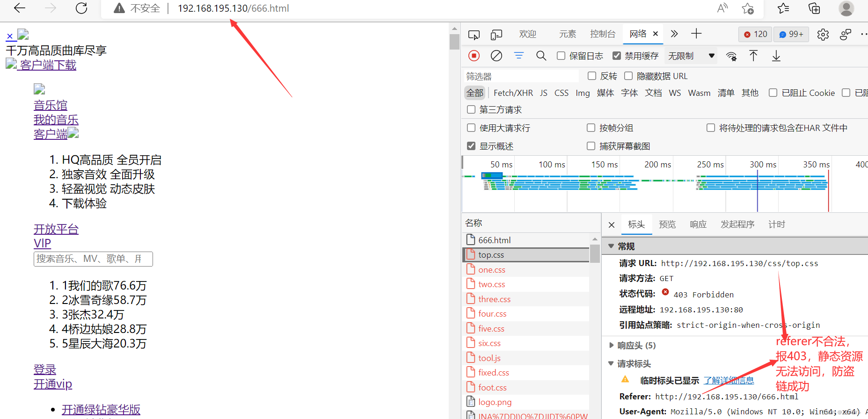Click the 客户端下载 link on page
This screenshot has height=419, width=868.
tap(48, 65)
